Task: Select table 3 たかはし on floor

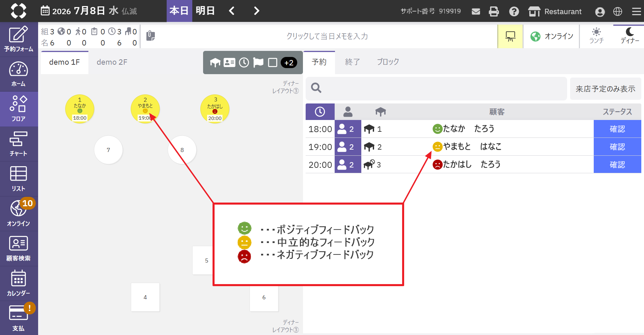Action: [215, 109]
